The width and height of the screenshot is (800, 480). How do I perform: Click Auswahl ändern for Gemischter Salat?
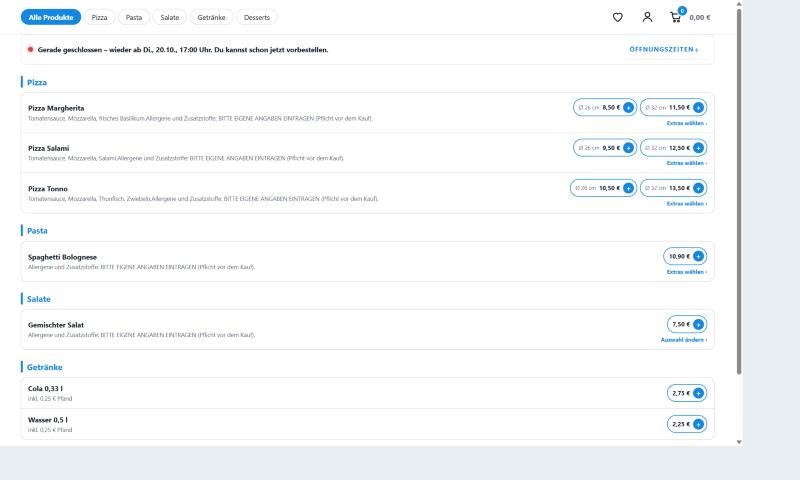[x=684, y=340]
